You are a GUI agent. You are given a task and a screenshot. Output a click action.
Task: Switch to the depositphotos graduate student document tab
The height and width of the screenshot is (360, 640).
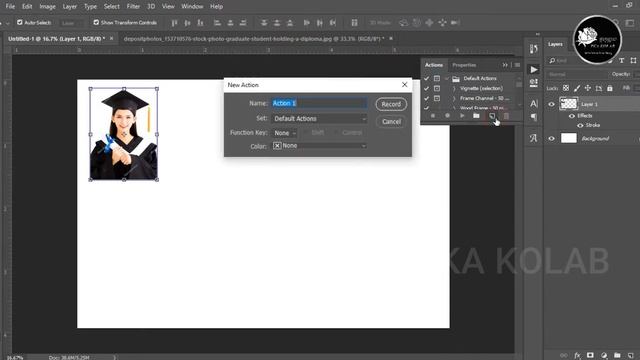(254, 39)
